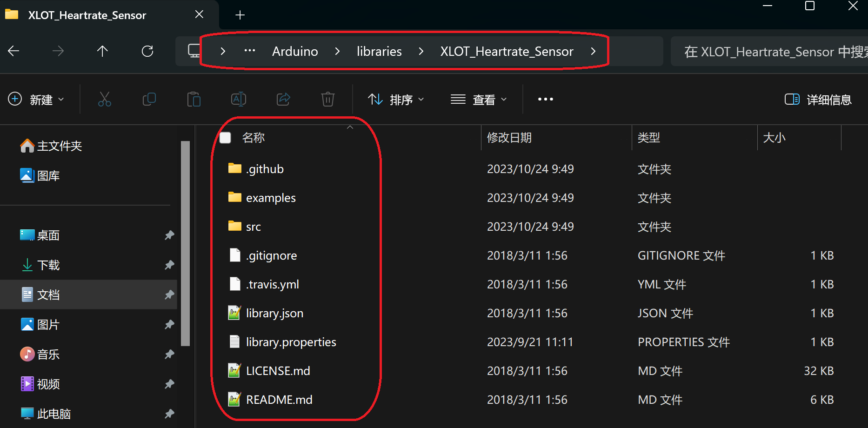This screenshot has height=428, width=868.
Task: Open the 查看 view dropdown
Action: [479, 100]
